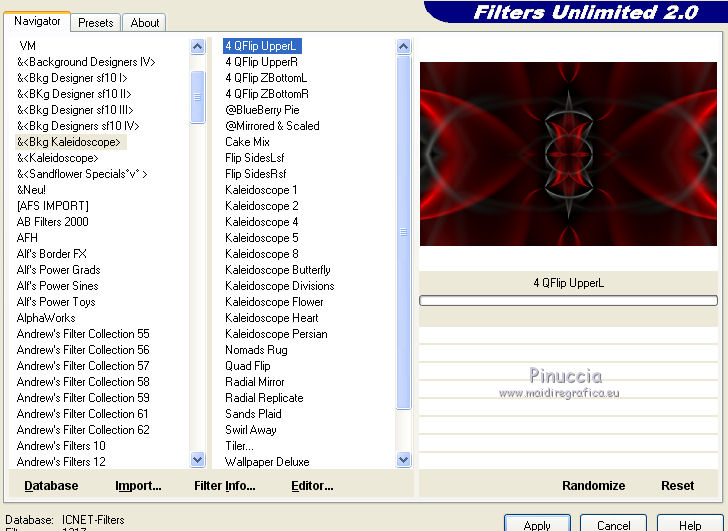The width and height of the screenshot is (728, 531).
Task: Select the VM category
Action: click(x=27, y=46)
